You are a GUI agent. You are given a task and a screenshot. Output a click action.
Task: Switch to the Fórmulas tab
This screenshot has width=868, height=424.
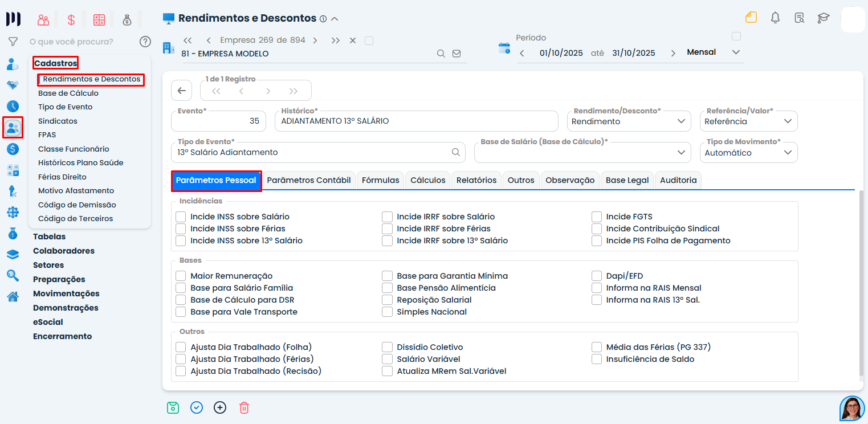tap(380, 180)
